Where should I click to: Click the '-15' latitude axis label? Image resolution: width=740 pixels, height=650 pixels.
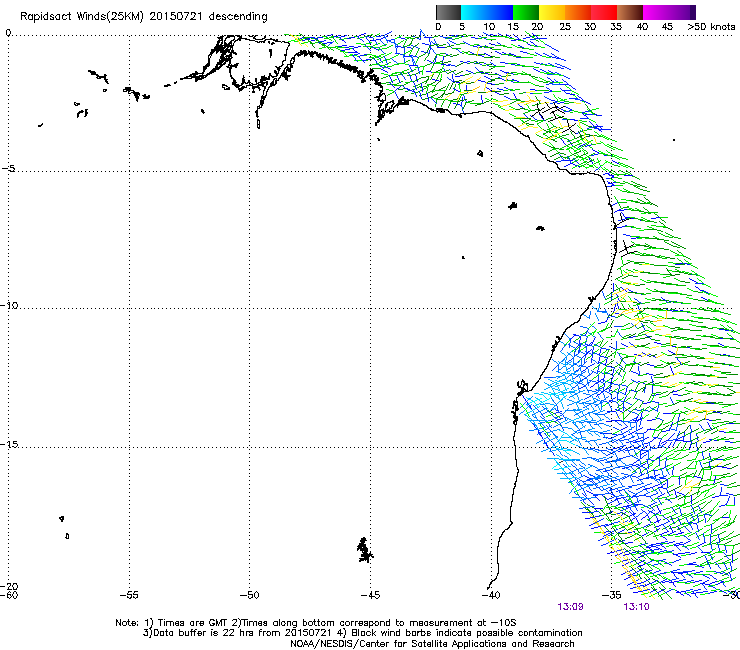(x=9, y=444)
